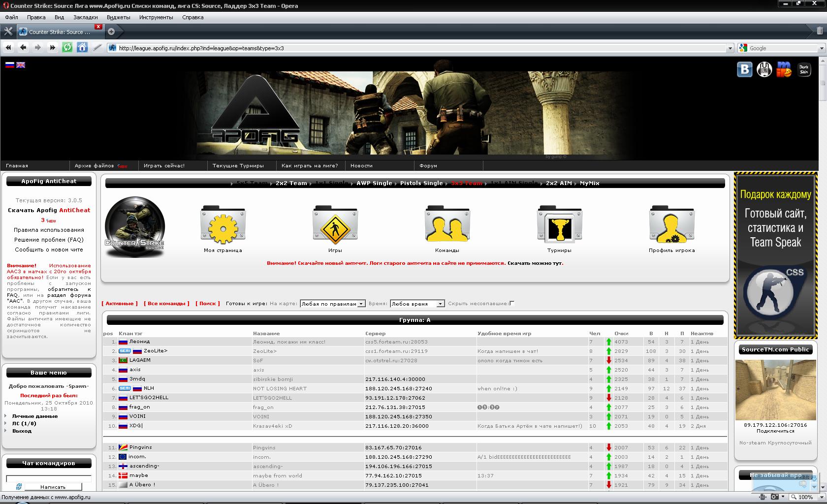827x504 pixels.
Task: Open the Закладки menu
Action: tap(86, 17)
